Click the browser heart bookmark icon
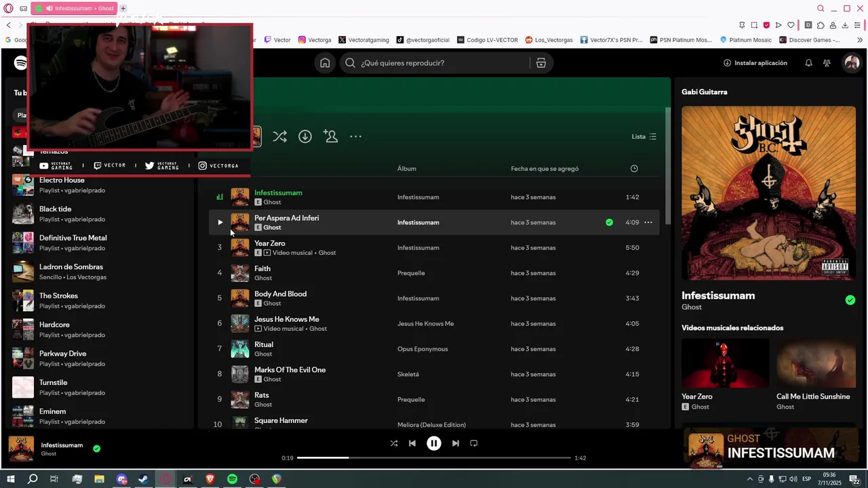 pos(791,25)
